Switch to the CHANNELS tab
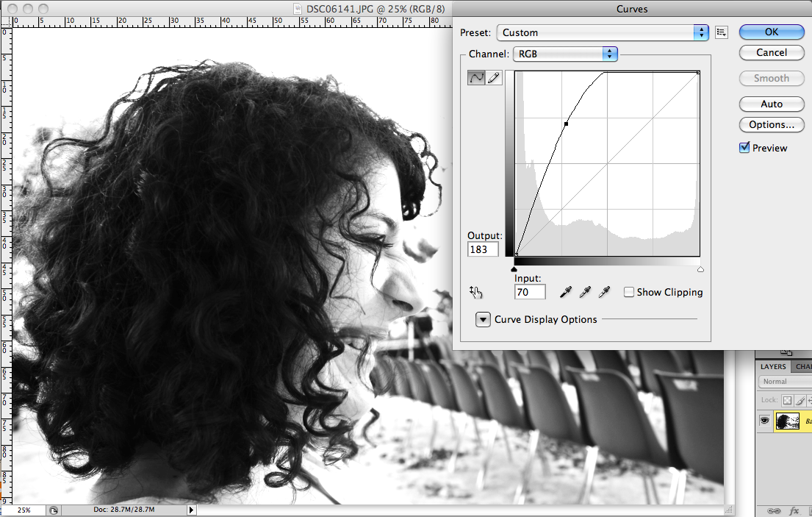The height and width of the screenshot is (517, 812). pyautogui.click(x=804, y=366)
